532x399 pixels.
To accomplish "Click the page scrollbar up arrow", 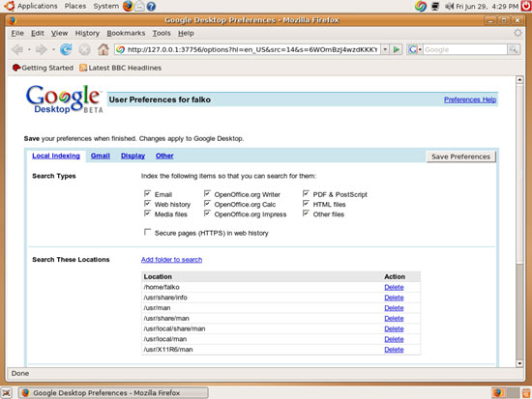I will [519, 80].
